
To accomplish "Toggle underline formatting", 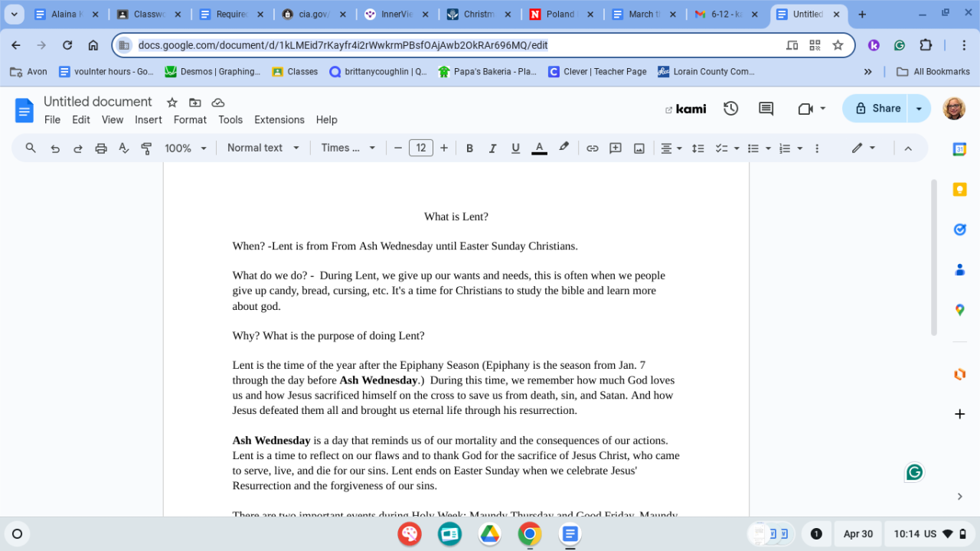I will [515, 148].
